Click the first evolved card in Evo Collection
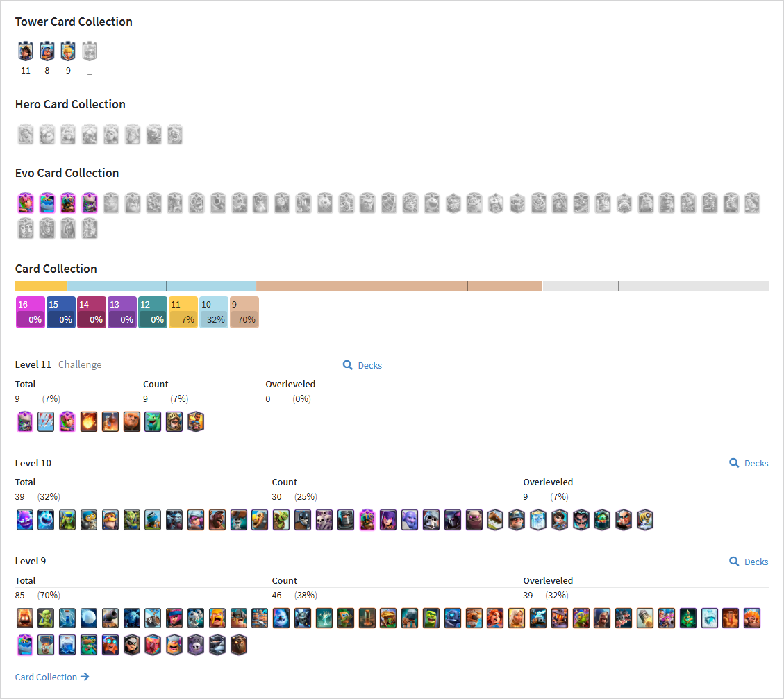Viewport: 784px width, 699px height. tap(26, 203)
